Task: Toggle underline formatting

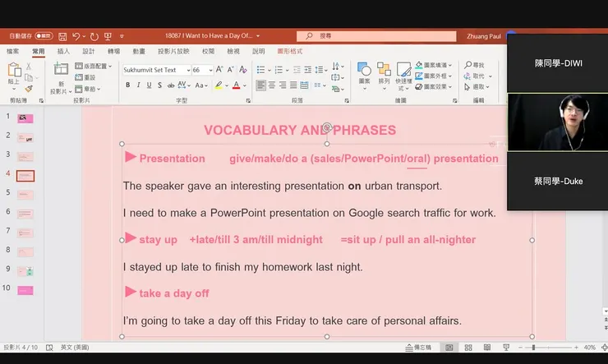Action: click(x=149, y=85)
